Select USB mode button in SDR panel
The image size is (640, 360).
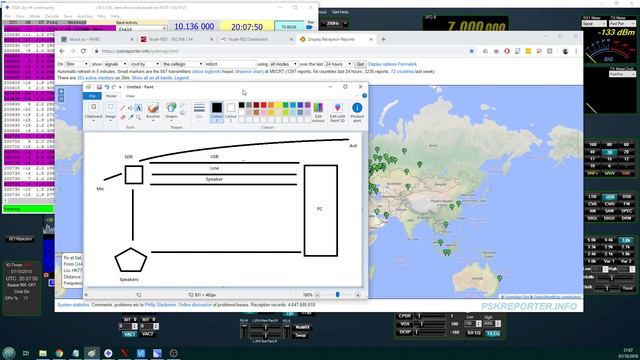[609, 197]
